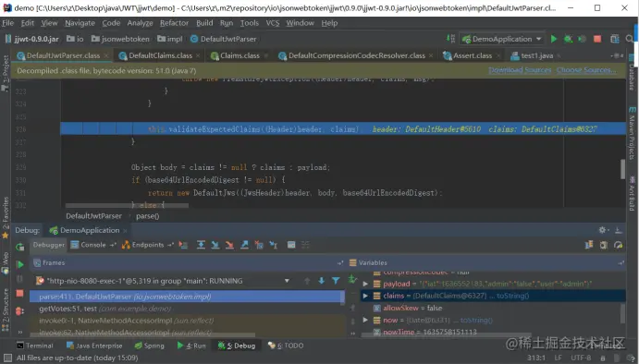Select previous frame with the up arrow
Viewport: 639px width, 364px height.
pyautogui.click(x=307, y=281)
